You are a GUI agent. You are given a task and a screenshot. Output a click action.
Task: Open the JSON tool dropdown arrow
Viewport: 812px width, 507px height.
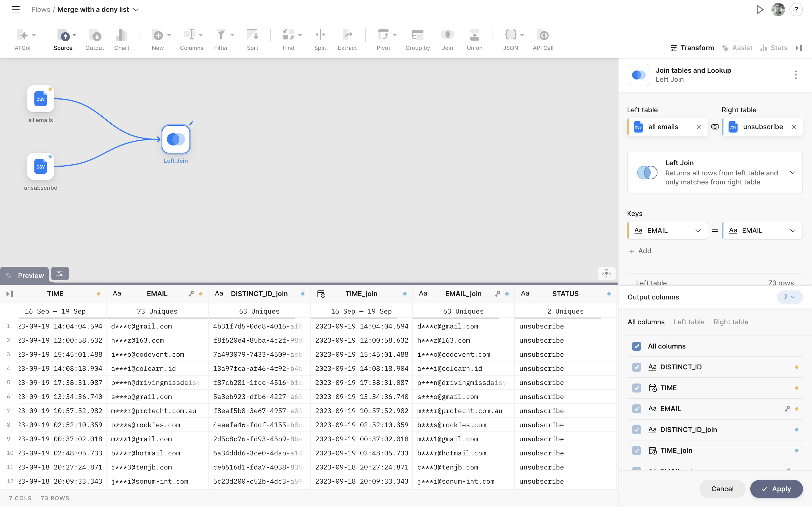[x=522, y=35]
